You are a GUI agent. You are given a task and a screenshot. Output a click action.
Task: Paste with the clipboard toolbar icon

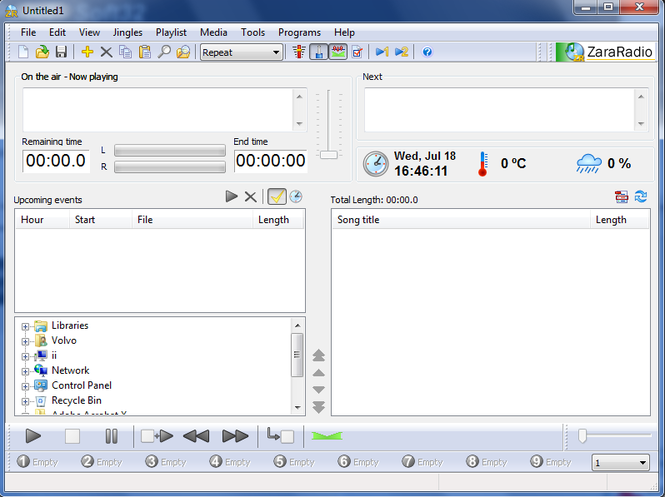(145, 52)
